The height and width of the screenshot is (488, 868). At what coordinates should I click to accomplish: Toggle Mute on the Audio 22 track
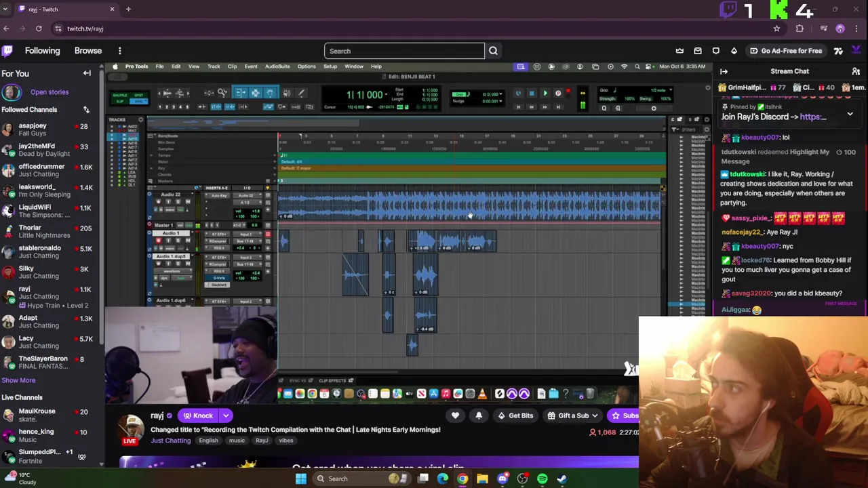coord(188,201)
